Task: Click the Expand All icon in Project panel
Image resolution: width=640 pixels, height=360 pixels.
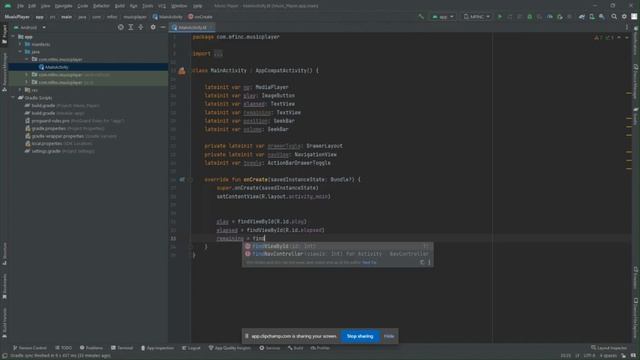Action: point(131,27)
